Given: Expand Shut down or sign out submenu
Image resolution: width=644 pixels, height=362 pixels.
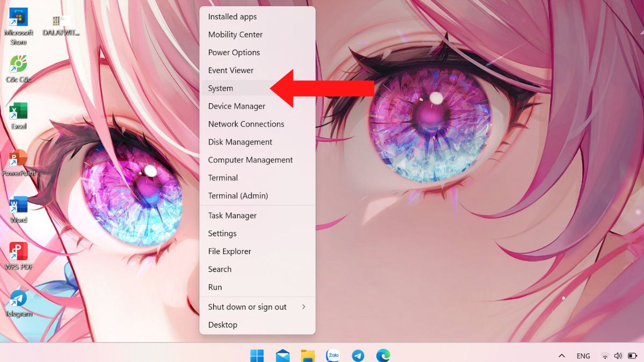Looking at the screenshot, I should coord(258,307).
